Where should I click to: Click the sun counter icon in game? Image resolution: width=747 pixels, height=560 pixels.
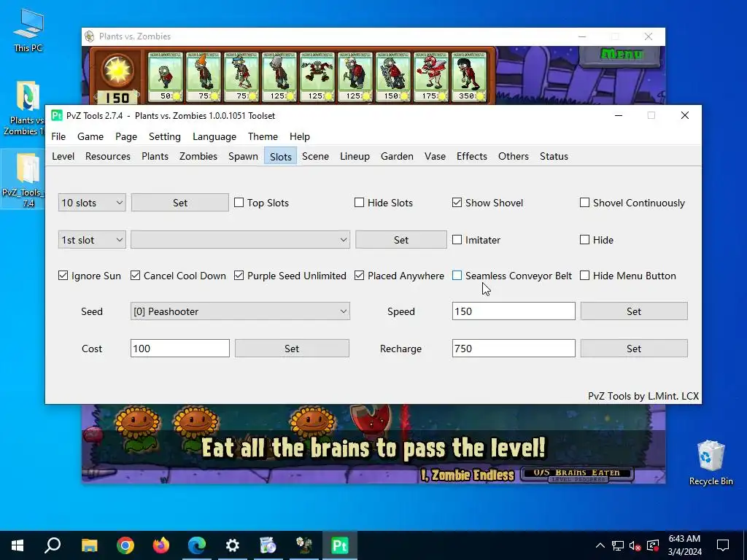(x=117, y=71)
